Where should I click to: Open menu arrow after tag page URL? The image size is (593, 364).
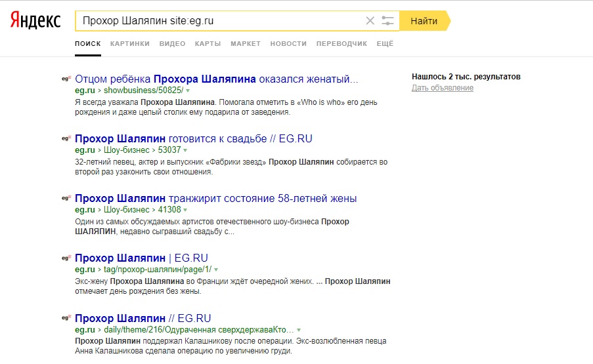[216, 270]
